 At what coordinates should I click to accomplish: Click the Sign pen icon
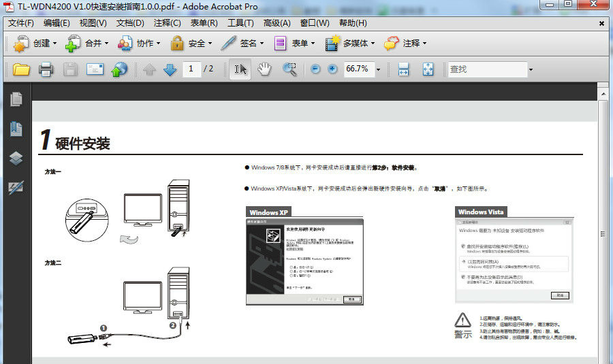coord(228,44)
